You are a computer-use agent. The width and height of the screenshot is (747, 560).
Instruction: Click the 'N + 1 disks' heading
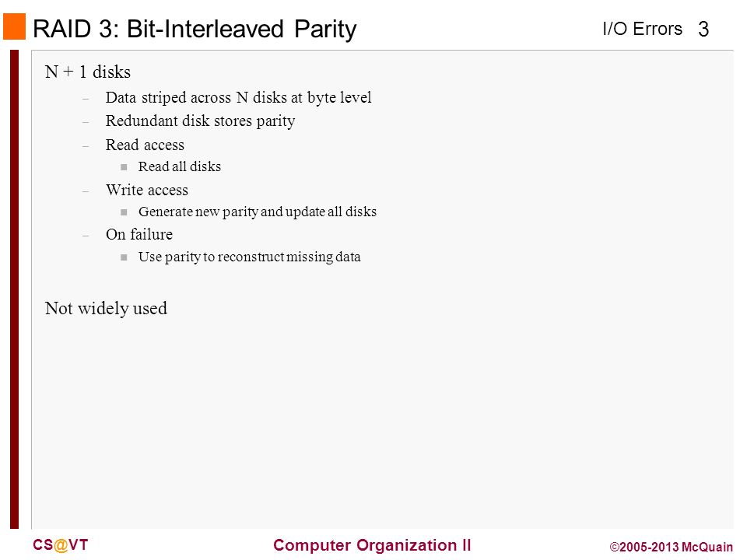point(88,72)
